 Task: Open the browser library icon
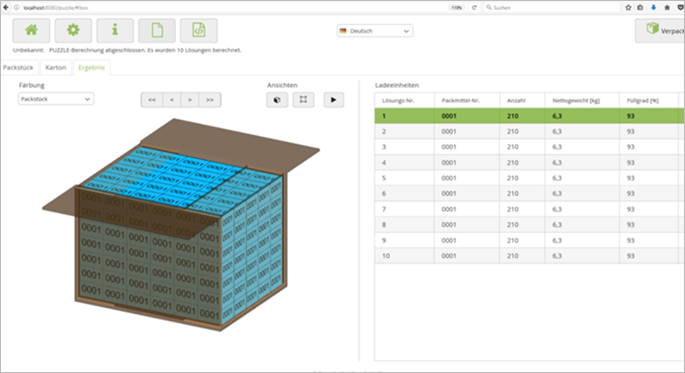pyautogui.click(x=640, y=7)
